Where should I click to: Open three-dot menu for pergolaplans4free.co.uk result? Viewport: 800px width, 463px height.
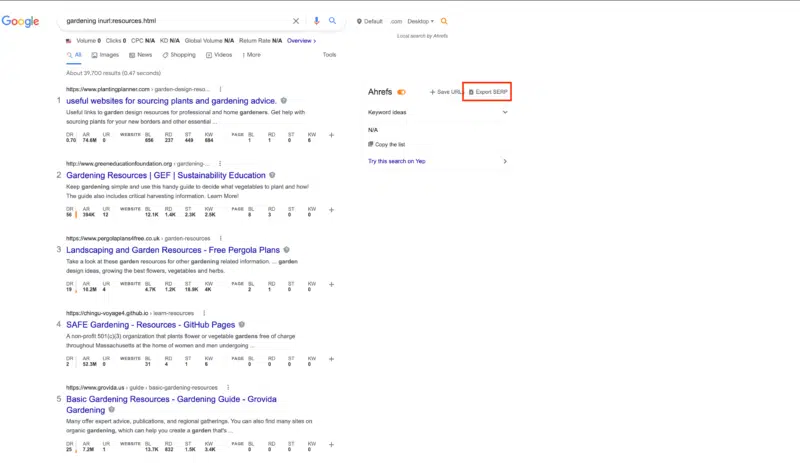click(x=220, y=238)
